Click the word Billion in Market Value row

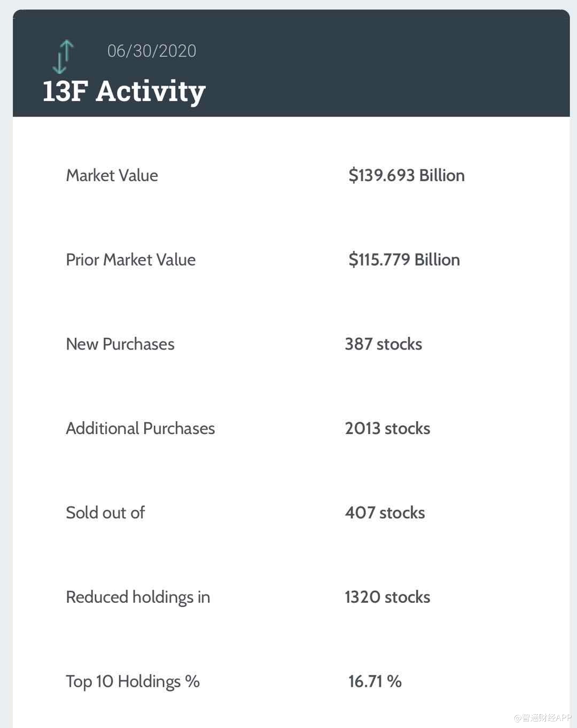click(x=442, y=175)
